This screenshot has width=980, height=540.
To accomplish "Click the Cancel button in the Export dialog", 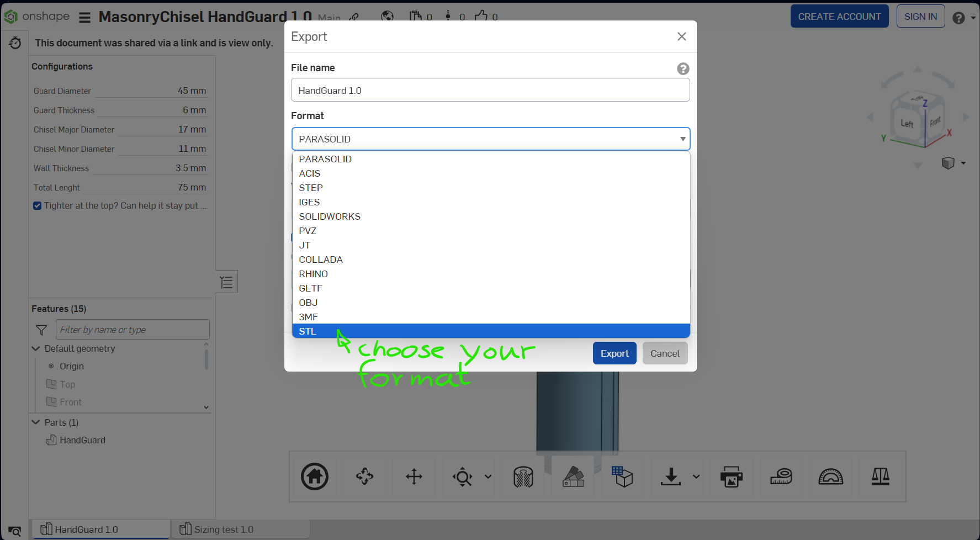I will (665, 353).
